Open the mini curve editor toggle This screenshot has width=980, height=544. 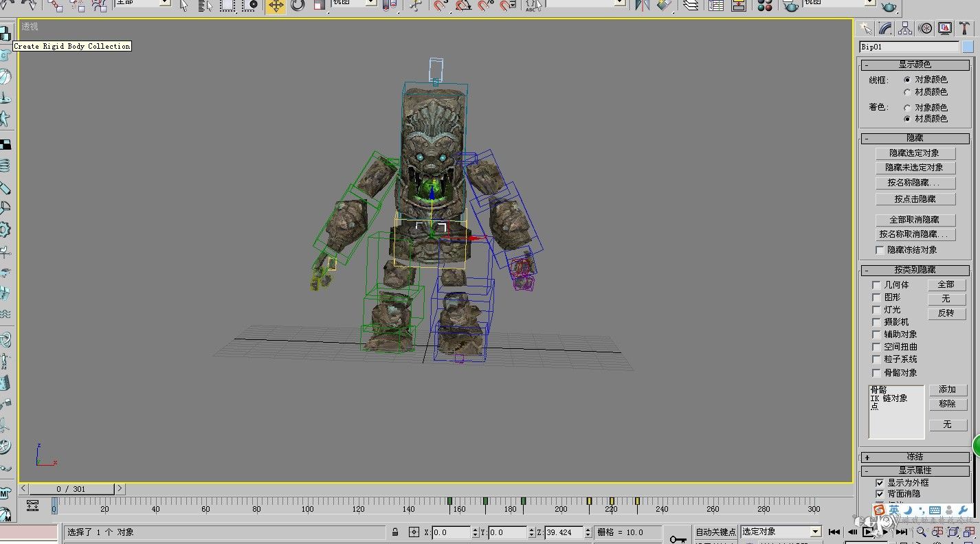pos(32,506)
